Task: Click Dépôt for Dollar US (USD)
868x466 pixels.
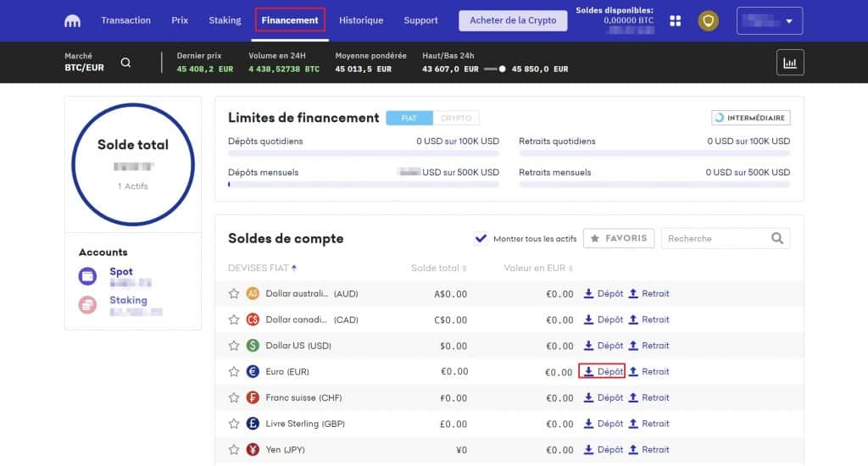Action: 604,346
